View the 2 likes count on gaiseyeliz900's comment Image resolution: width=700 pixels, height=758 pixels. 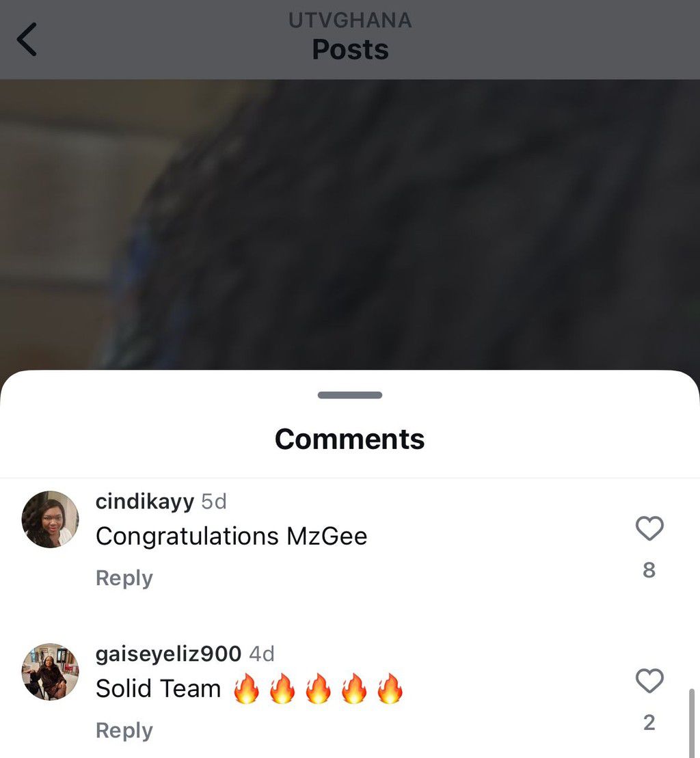point(649,722)
